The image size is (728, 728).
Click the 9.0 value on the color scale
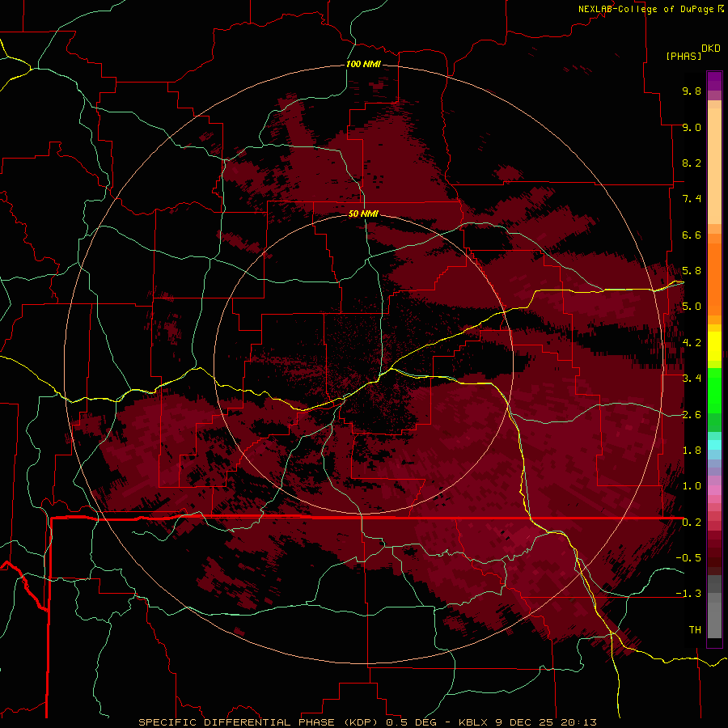pyautogui.click(x=692, y=127)
